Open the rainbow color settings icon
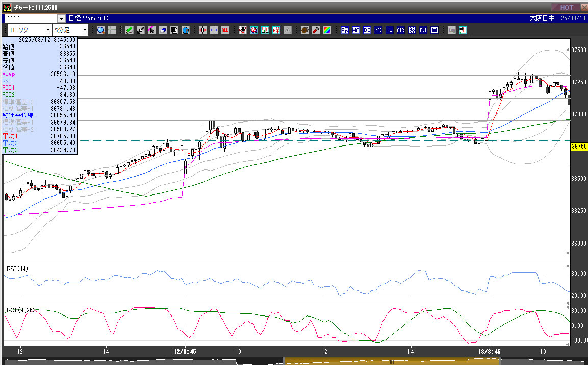This screenshot has height=365, width=588. tap(327, 30)
